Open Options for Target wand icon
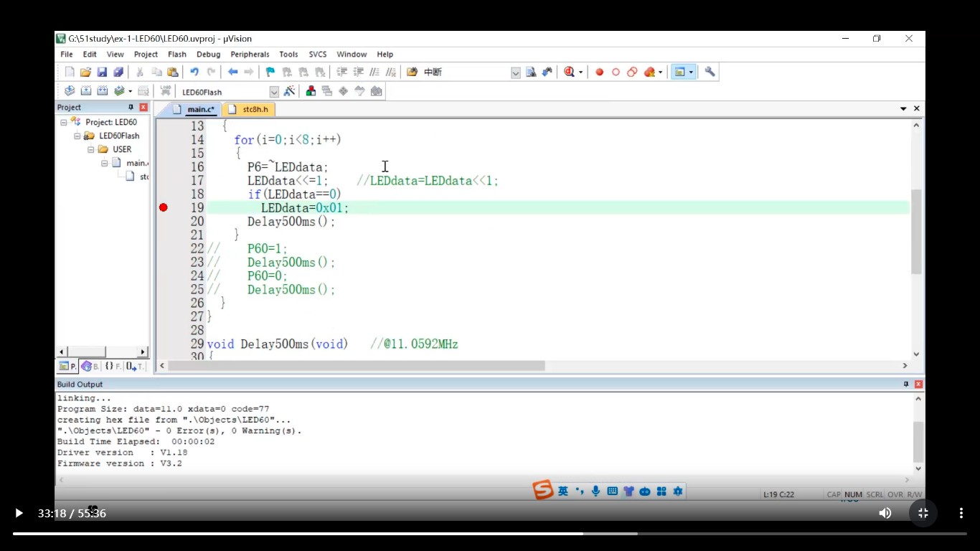This screenshot has height=551, width=980. 289,91
